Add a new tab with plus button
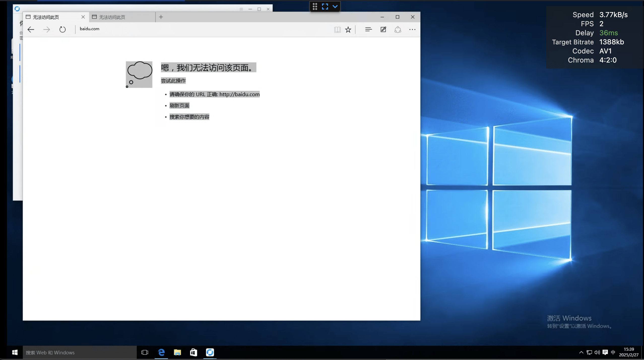 click(x=161, y=17)
